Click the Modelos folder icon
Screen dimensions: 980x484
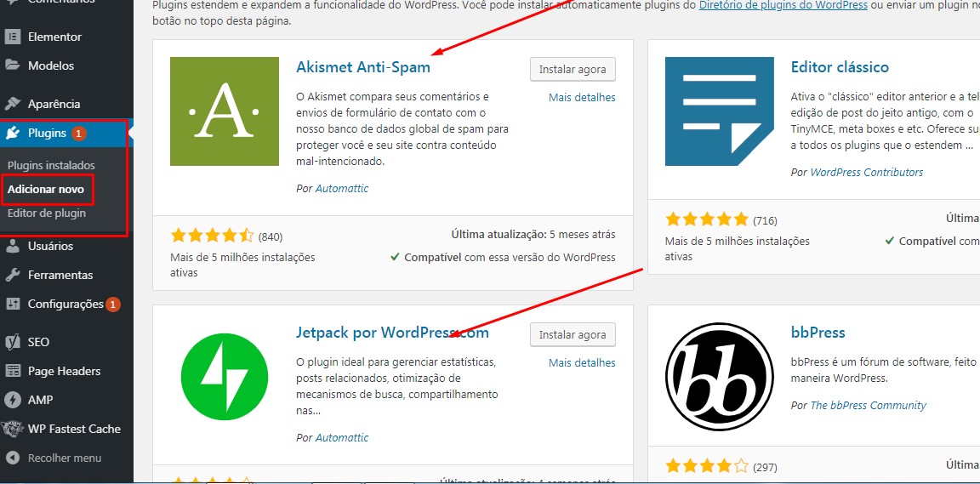(x=13, y=65)
